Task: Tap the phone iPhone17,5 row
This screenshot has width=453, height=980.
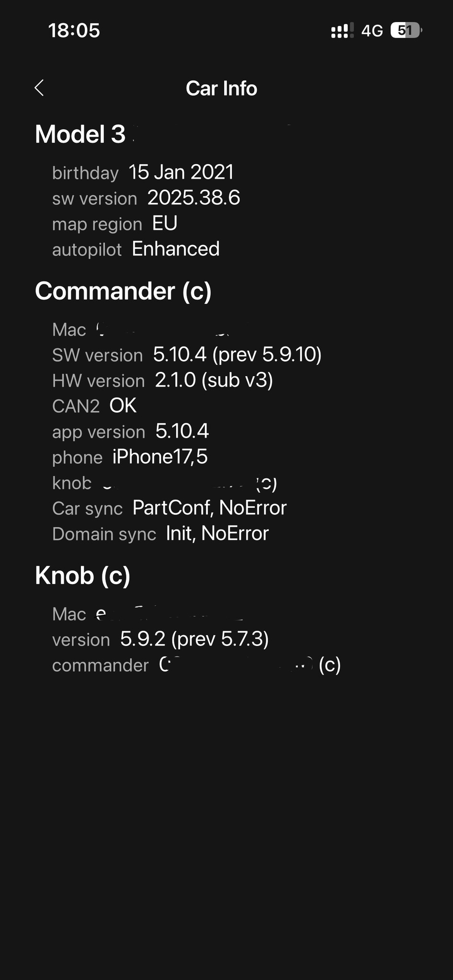Action: tap(130, 457)
